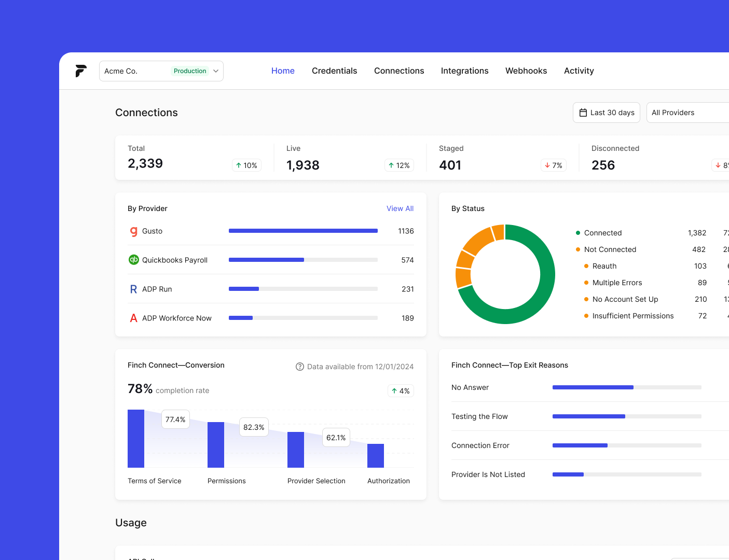Open the All Providers filter dropdown
Screen dimensions: 729x560
point(688,113)
